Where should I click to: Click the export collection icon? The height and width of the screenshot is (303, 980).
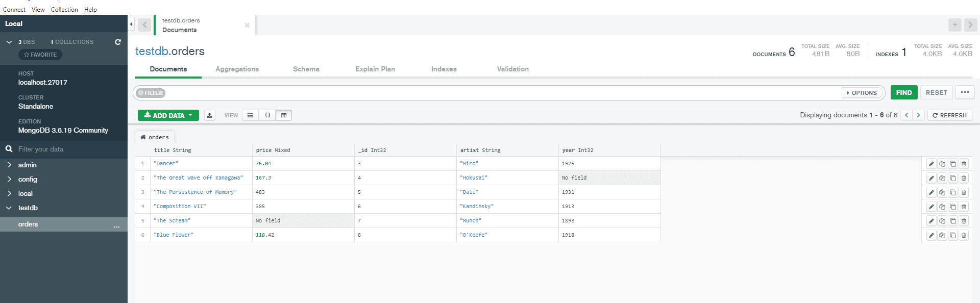210,115
